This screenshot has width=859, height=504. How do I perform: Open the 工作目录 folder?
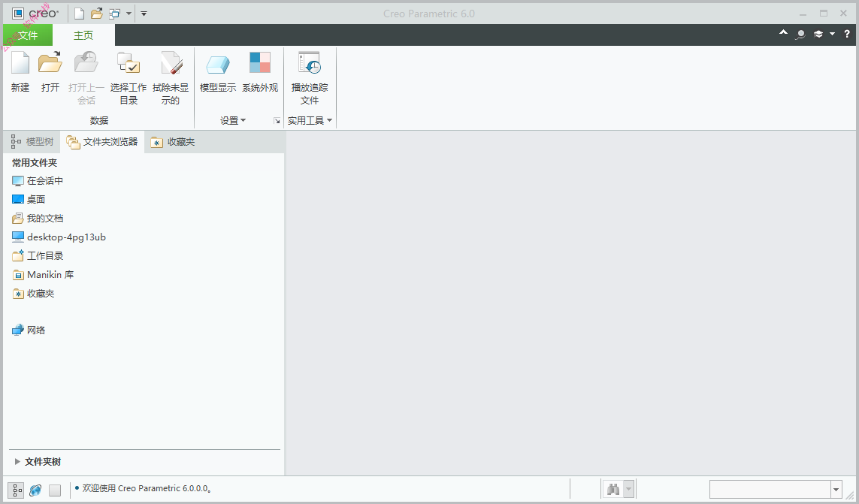38,256
